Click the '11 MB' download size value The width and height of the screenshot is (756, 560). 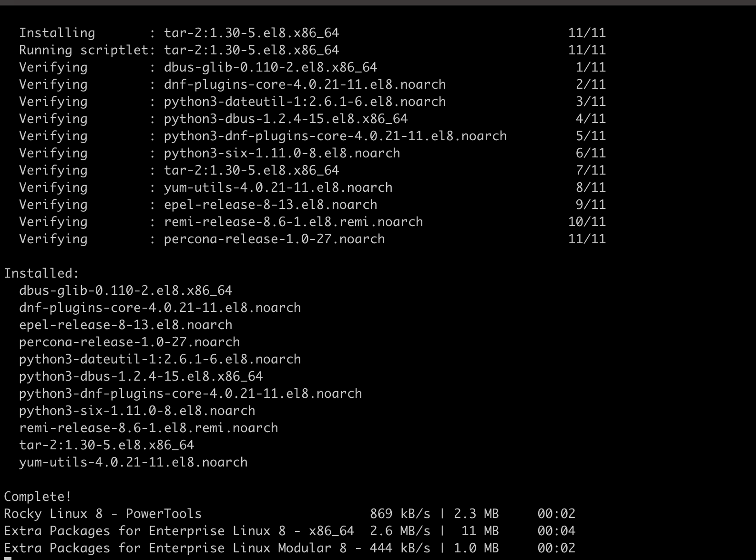(x=480, y=531)
